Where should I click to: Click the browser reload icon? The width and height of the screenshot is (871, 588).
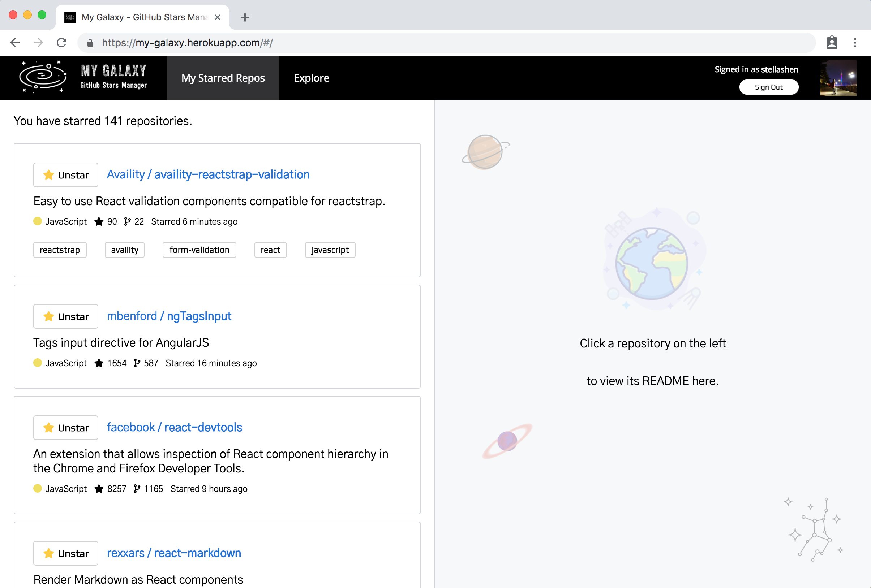pyautogui.click(x=62, y=42)
